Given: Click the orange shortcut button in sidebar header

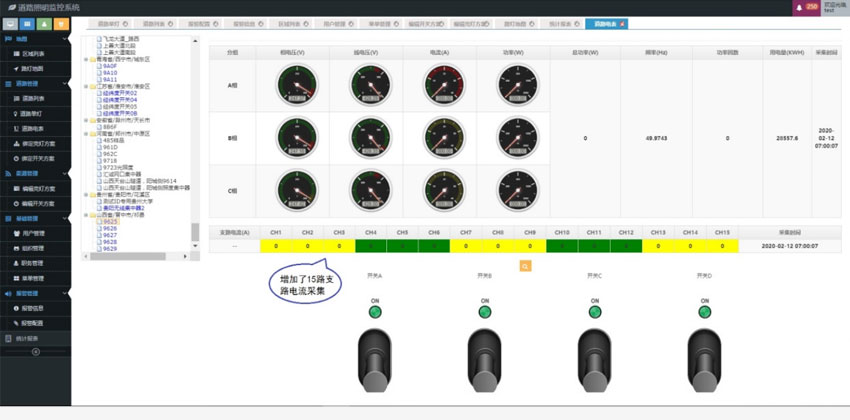Looking at the screenshot, I should coord(62,23).
